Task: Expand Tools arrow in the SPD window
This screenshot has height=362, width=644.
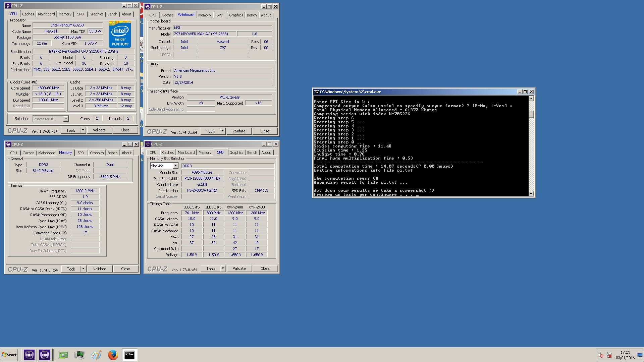Action: [223, 268]
